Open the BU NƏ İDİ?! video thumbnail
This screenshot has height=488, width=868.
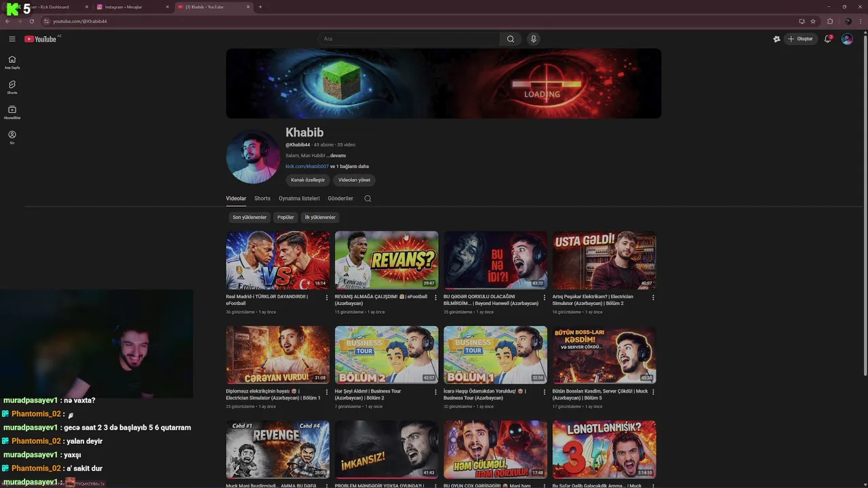point(496,260)
